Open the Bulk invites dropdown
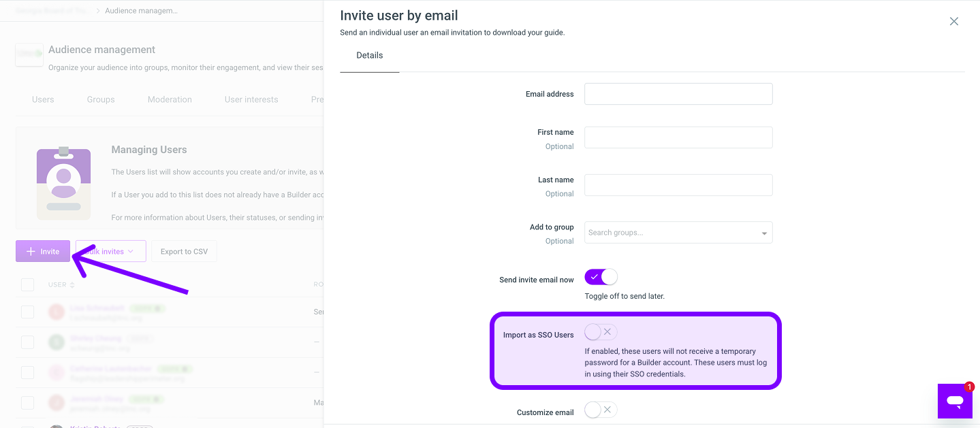This screenshot has height=428, width=980. [111, 251]
